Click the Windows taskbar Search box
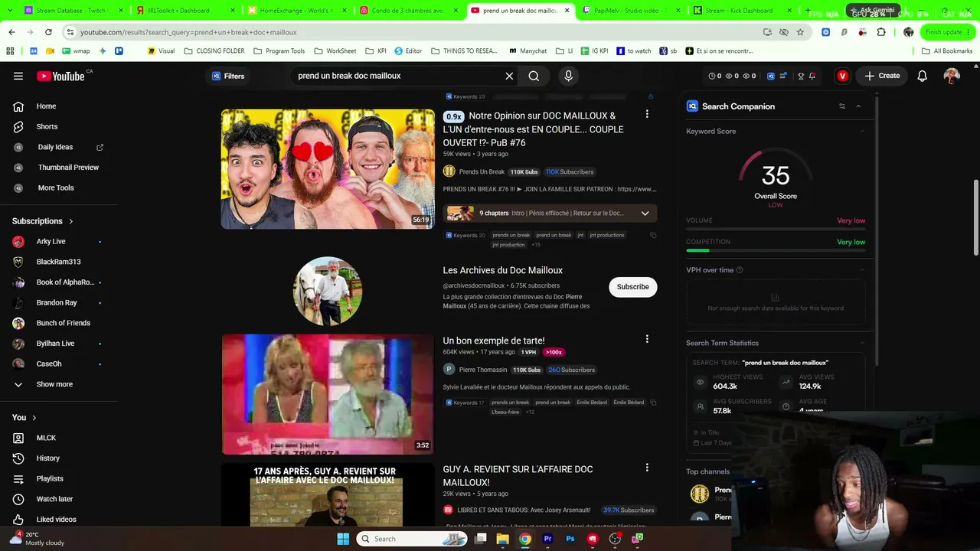This screenshot has width=980, height=551. (x=413, y=539)
